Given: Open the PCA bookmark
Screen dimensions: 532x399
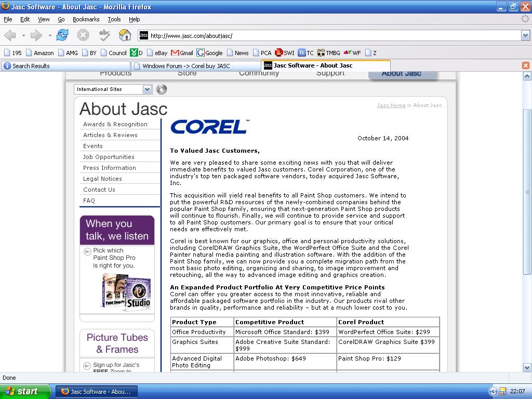Looking at the screenshot, I should point(262,53).
